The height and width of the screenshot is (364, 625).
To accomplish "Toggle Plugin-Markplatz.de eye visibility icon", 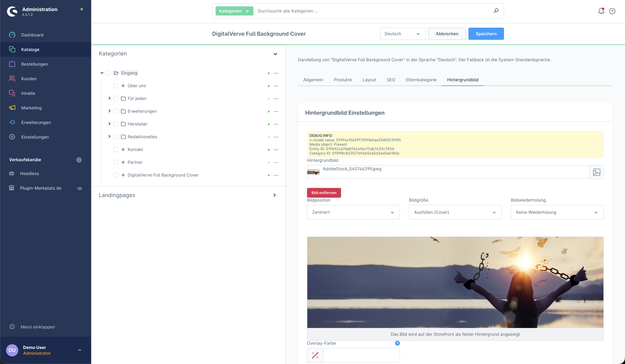I will pos(79,188).
